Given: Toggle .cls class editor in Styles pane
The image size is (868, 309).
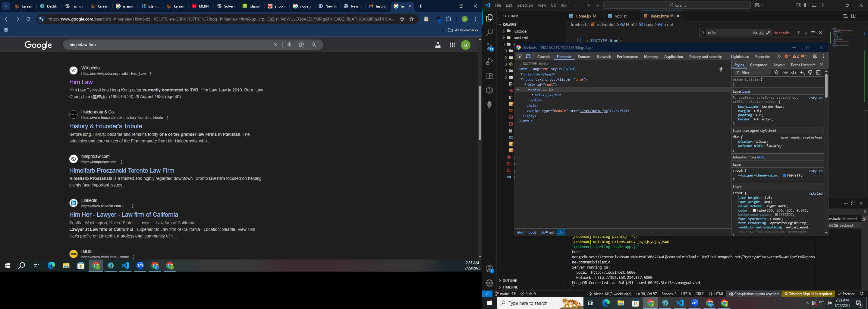Looking at the screenshot, I should 794,72.
